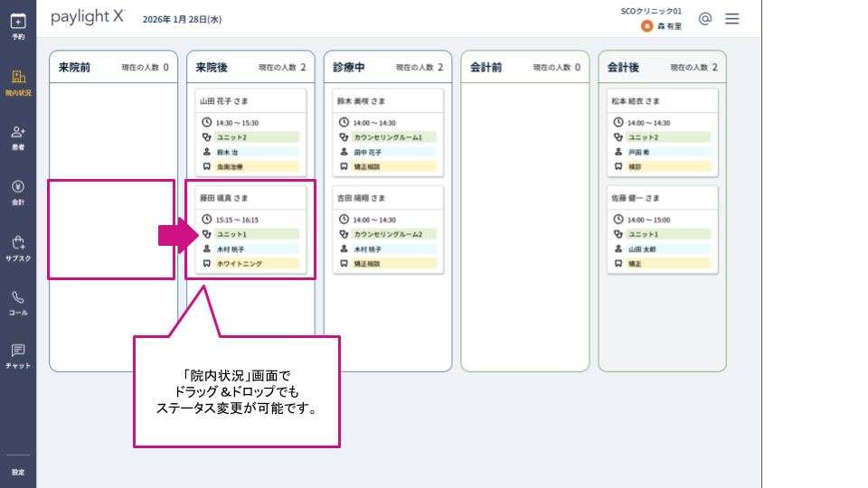868x488 pixels.
Task: Select the 藤田 颯真 さま patient card
Action: 250,230
